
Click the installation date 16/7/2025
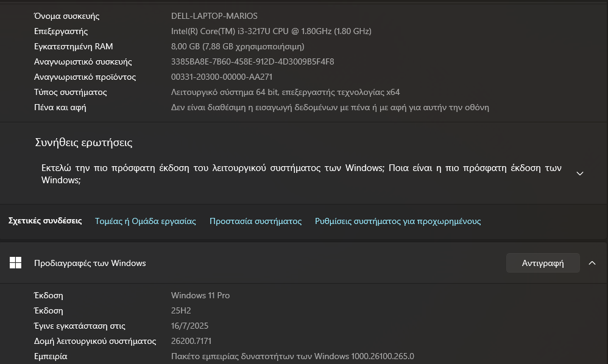189,326
